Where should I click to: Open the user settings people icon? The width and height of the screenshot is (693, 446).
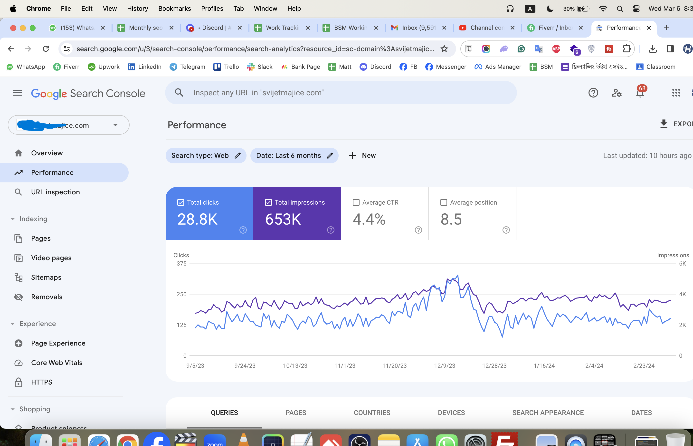pos(615,93)
